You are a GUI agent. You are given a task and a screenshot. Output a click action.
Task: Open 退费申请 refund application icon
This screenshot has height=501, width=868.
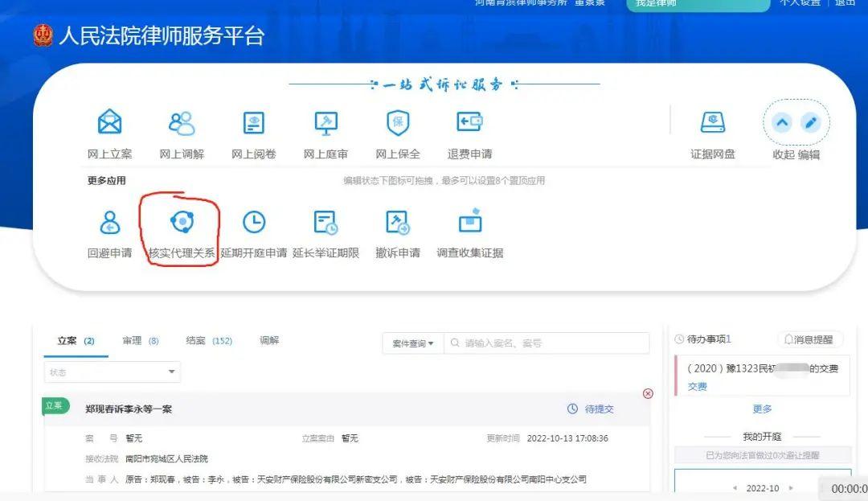[x=469, y=121]
